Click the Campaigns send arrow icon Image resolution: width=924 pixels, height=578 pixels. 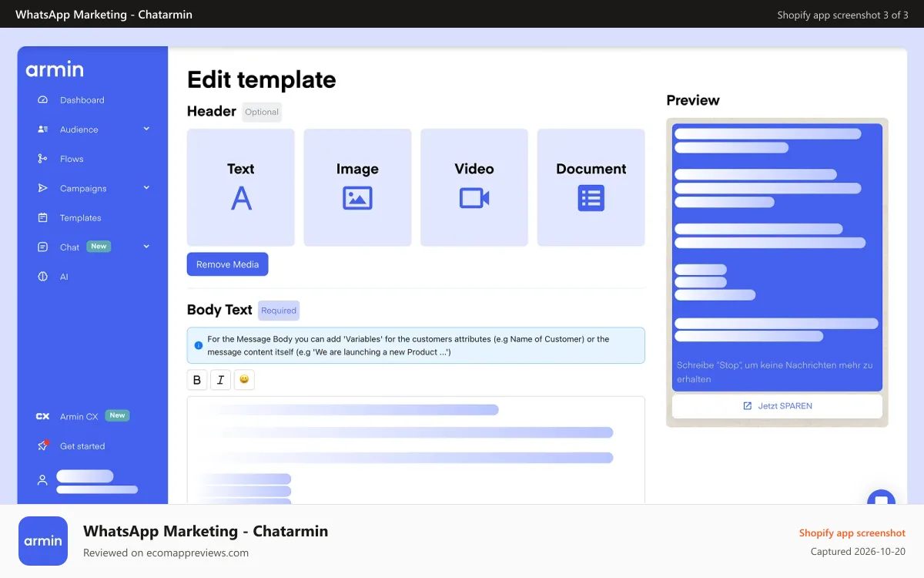click(43, 188)
